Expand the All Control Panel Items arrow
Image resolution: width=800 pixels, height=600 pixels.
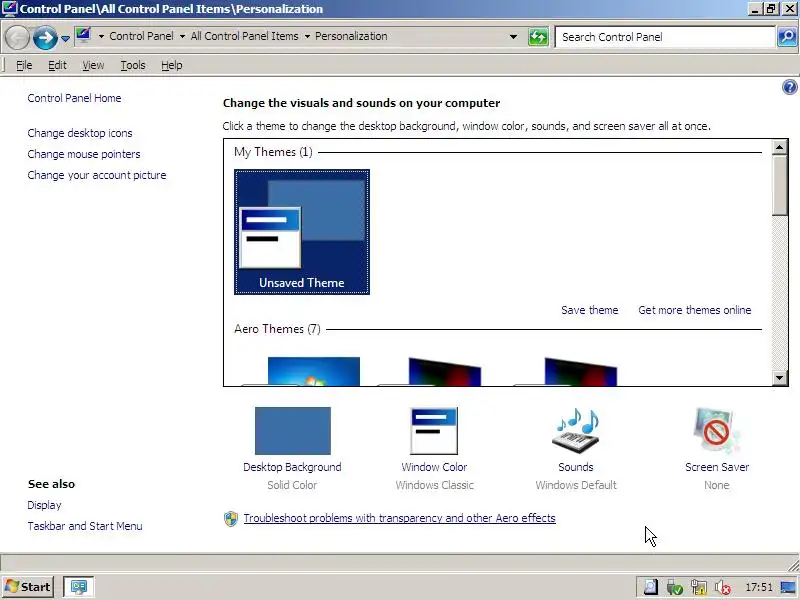click(x=307, y=36)
